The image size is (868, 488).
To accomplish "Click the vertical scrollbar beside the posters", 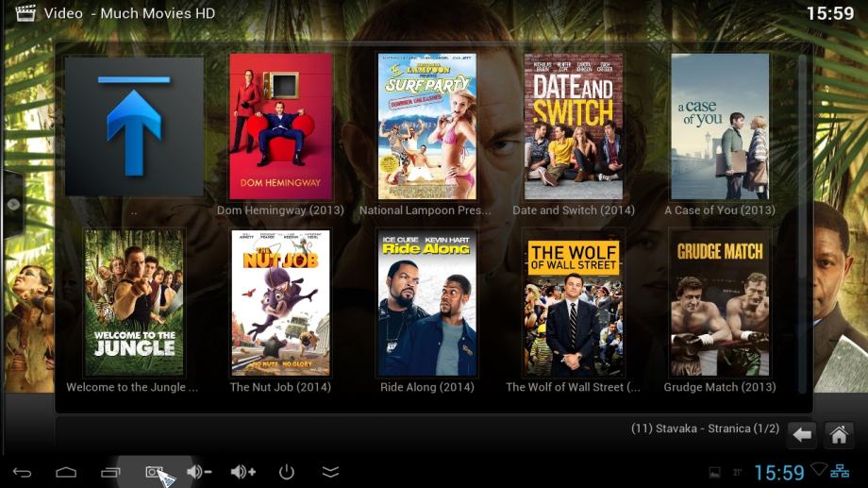I will 802,224.
